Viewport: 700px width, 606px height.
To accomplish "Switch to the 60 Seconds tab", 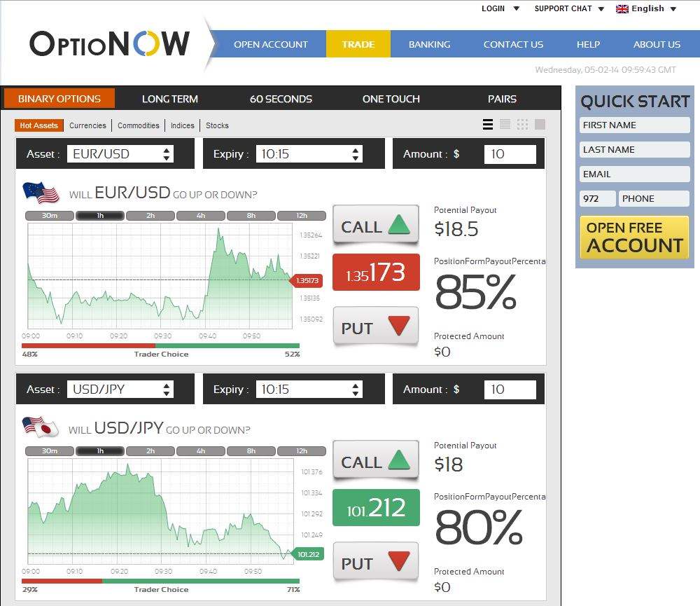I will (x=281, y=99).
